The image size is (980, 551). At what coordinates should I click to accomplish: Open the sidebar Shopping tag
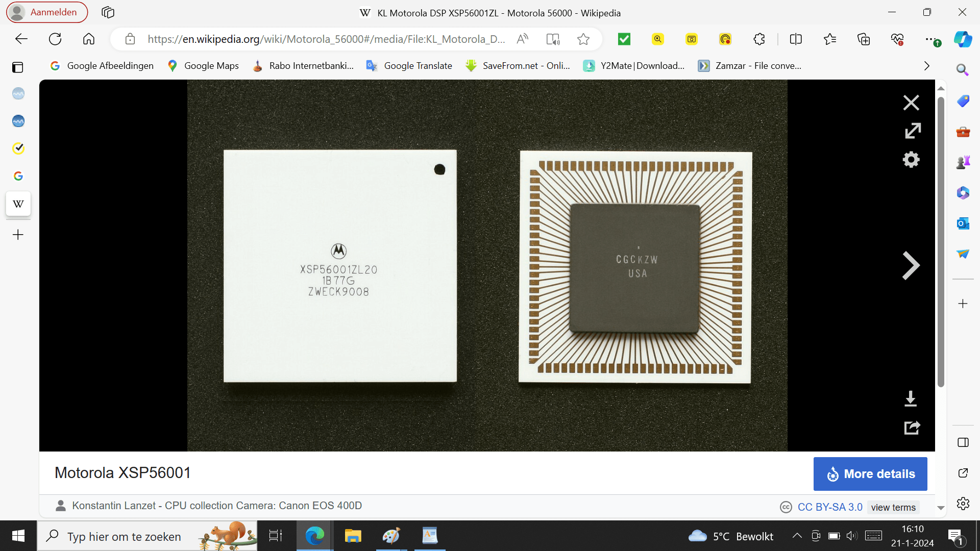[x=963, y=101]
